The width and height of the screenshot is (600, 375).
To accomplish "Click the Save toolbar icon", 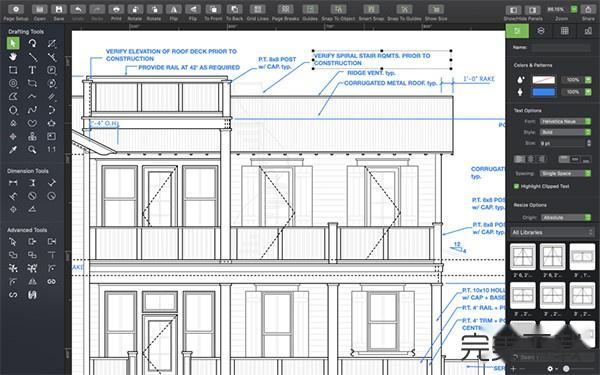I will (x=59, y=9).
